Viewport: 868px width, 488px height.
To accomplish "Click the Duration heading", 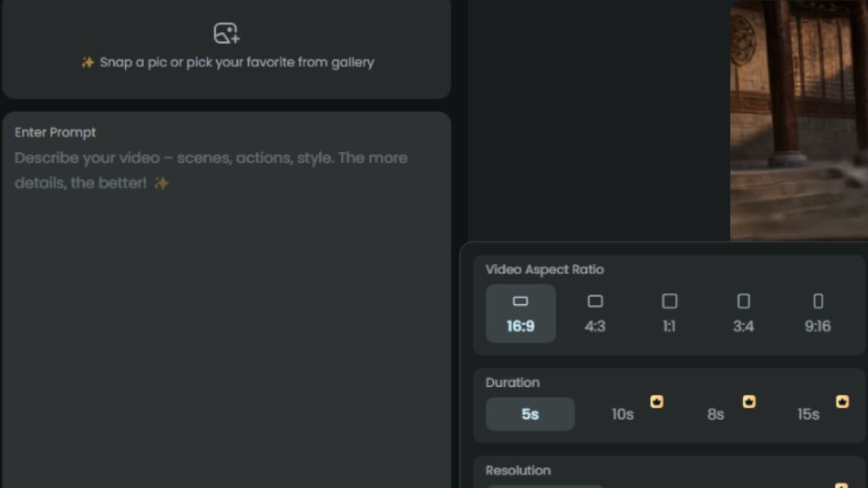I will pyautogui.click(x=513, y=382).
